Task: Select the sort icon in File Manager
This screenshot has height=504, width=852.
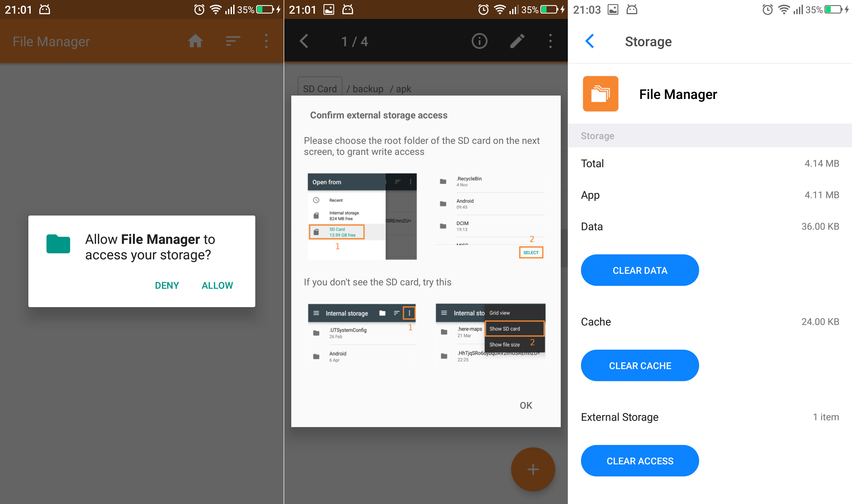Action: tap(232, 41)
